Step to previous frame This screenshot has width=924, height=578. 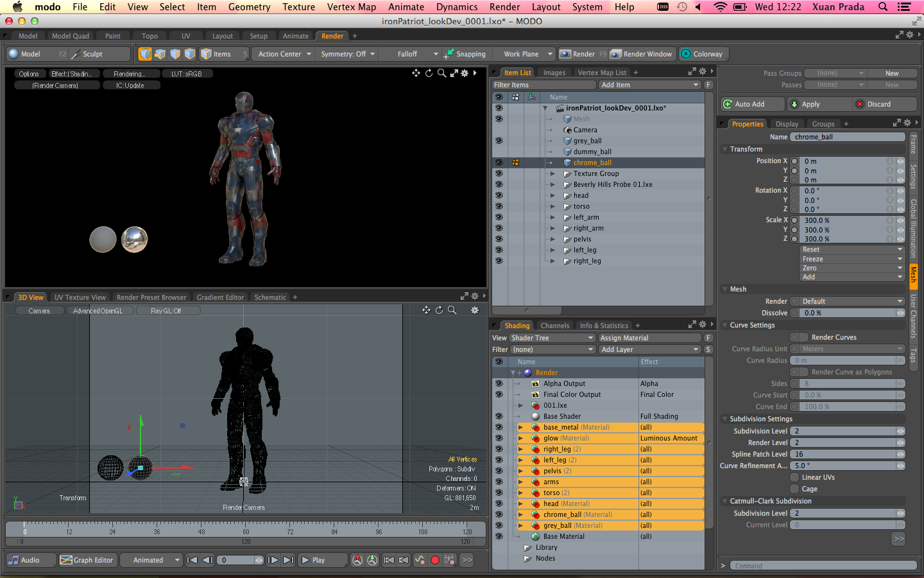(x=207, y=560)
